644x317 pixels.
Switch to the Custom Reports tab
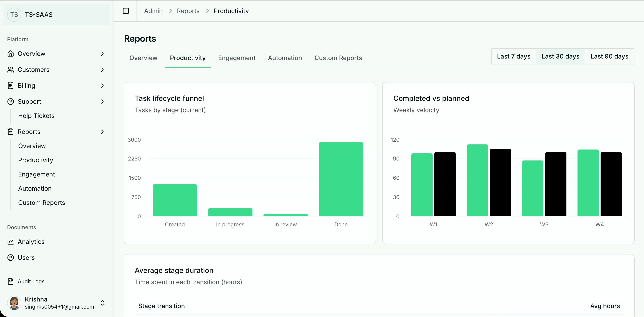338,58
